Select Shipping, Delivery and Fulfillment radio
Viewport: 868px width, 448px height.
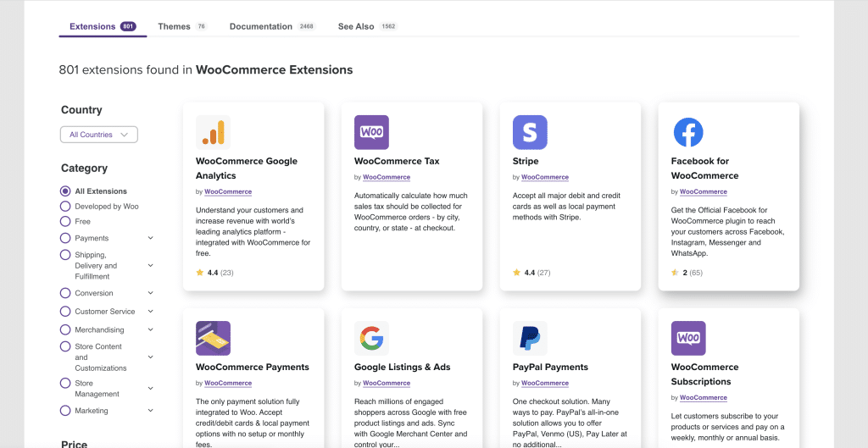(65, 255)
